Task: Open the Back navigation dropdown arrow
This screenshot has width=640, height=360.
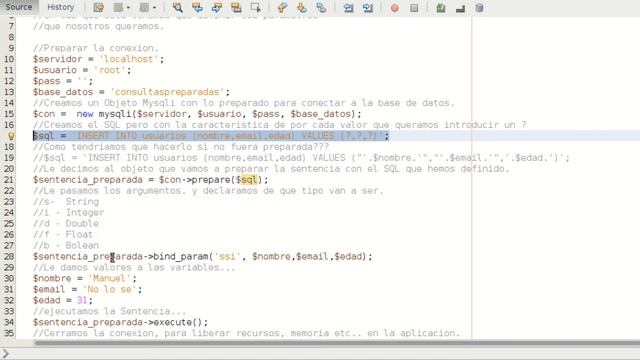Action: pos(128,7)
